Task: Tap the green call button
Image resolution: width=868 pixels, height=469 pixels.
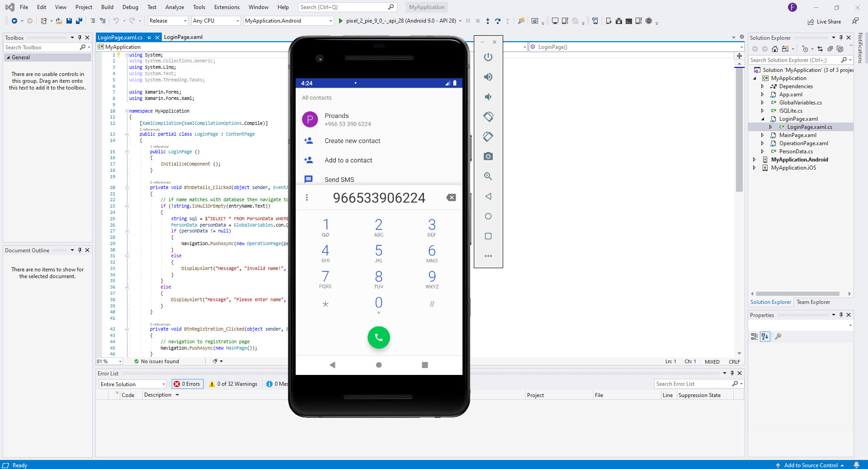Action: pos(378,337)
